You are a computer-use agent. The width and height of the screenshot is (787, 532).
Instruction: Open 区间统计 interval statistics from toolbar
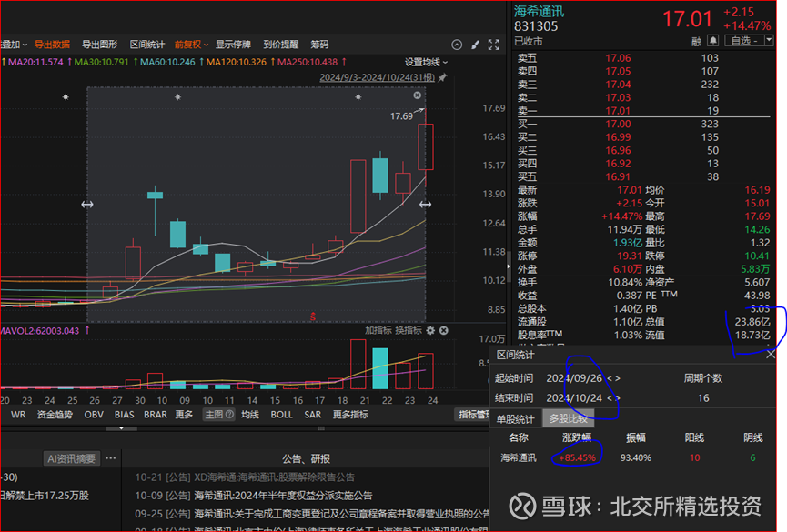(147, 45)
